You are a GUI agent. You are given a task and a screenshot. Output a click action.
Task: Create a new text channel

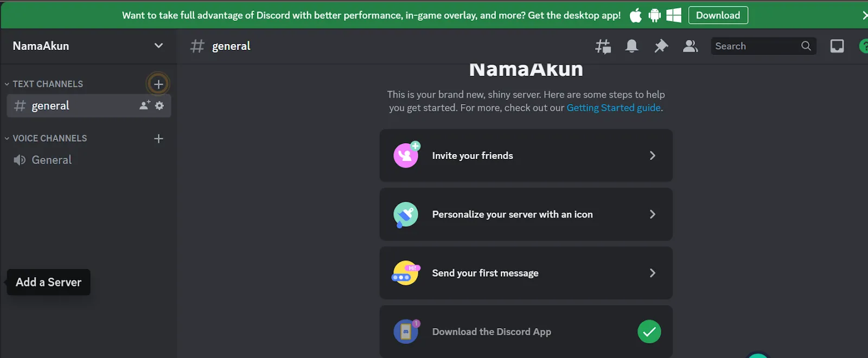coord(158,84)
